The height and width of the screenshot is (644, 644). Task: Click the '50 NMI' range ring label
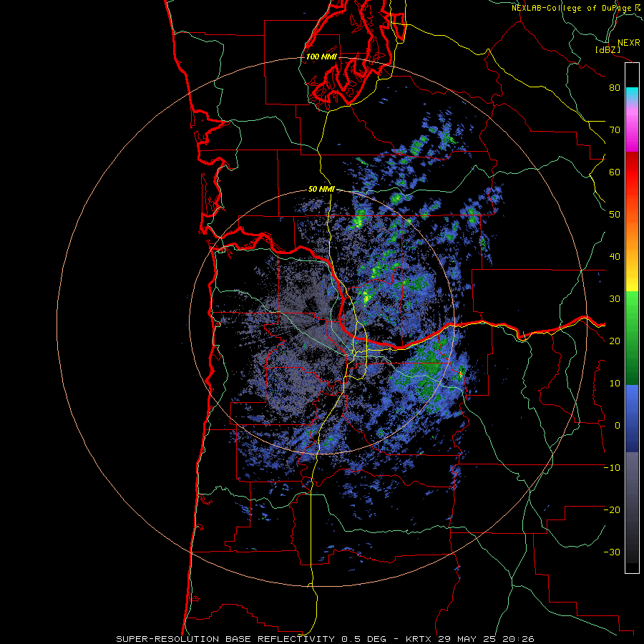click(321, 190)
